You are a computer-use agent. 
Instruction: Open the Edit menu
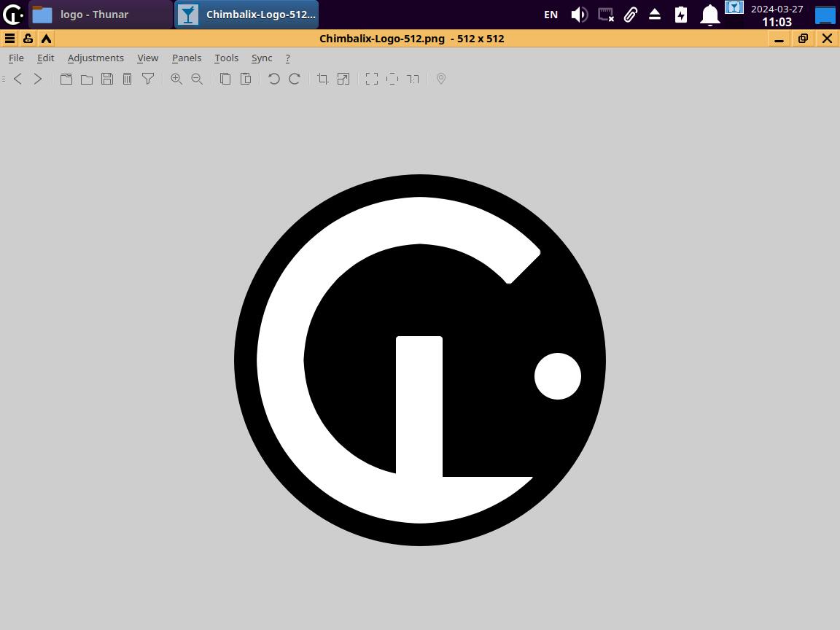[x=45, y=58]
